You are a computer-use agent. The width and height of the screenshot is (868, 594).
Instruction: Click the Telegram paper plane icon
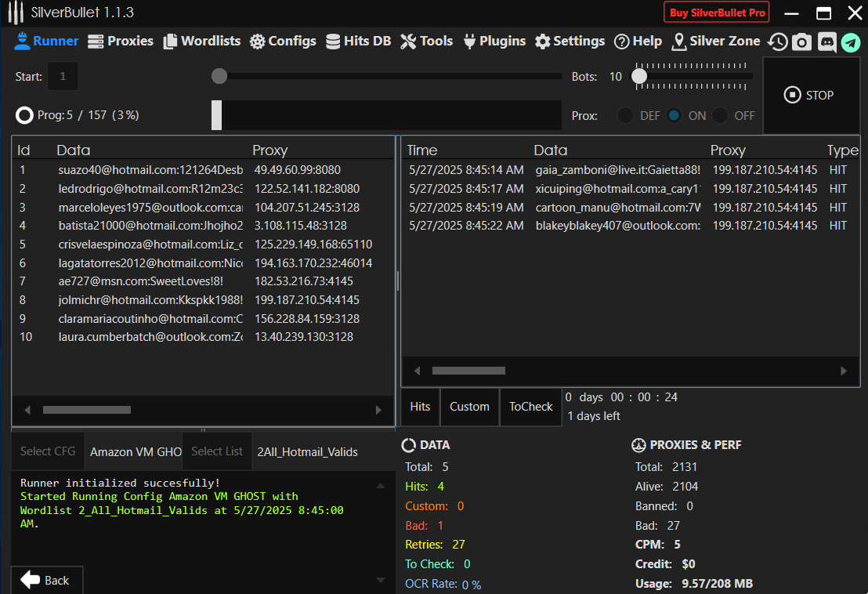[851, 42]
